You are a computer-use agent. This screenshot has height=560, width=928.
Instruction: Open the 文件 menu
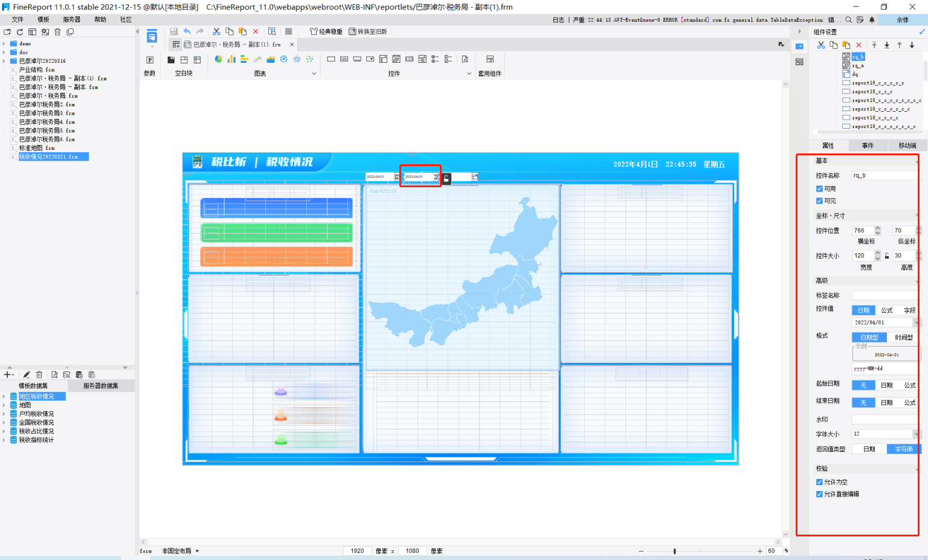click(x=18, y=20)
